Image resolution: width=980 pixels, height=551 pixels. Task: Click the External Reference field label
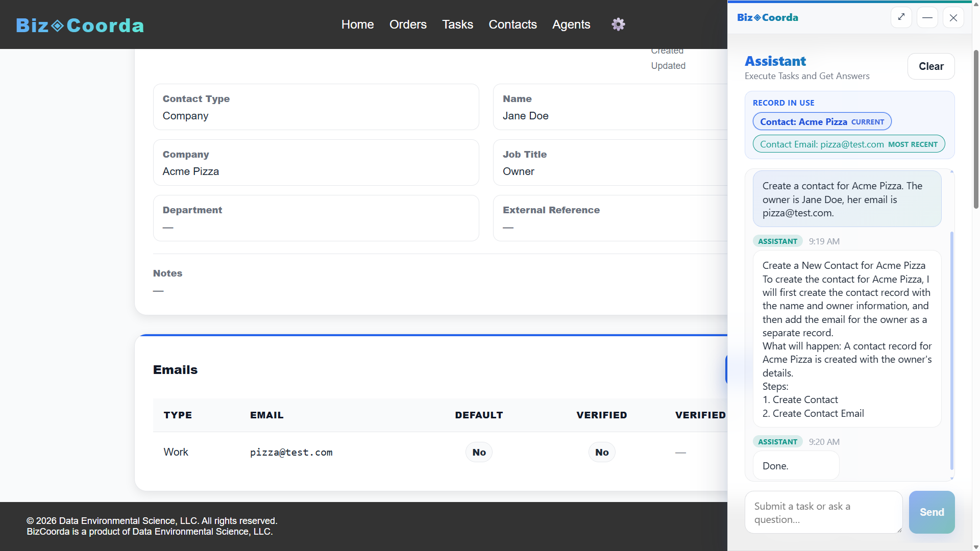pos(551,210)
